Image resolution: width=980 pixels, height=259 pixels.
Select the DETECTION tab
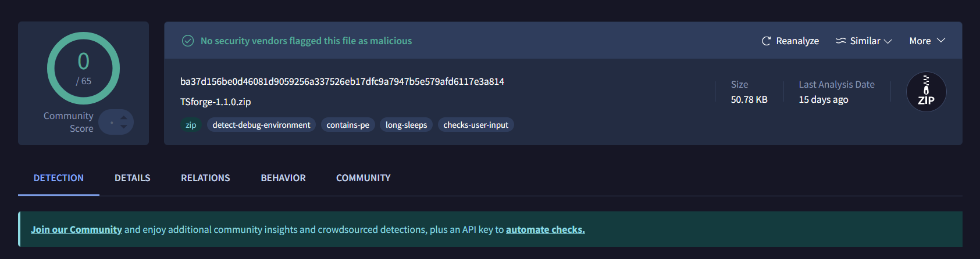click(59, 178)
